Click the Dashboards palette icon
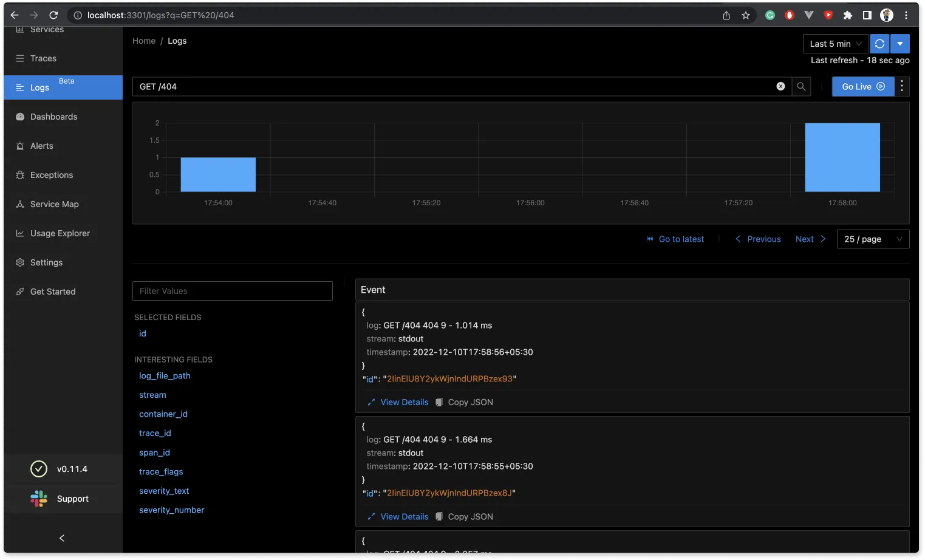Screen dimensions: 925x560 [20, 117]
